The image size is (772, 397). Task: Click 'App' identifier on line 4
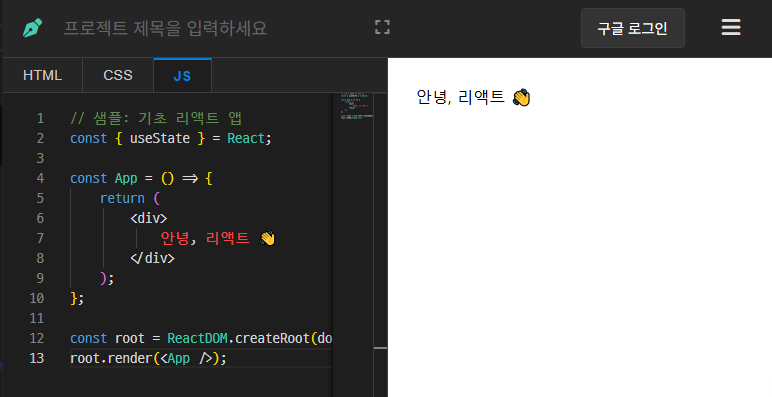tap(126, 178)
